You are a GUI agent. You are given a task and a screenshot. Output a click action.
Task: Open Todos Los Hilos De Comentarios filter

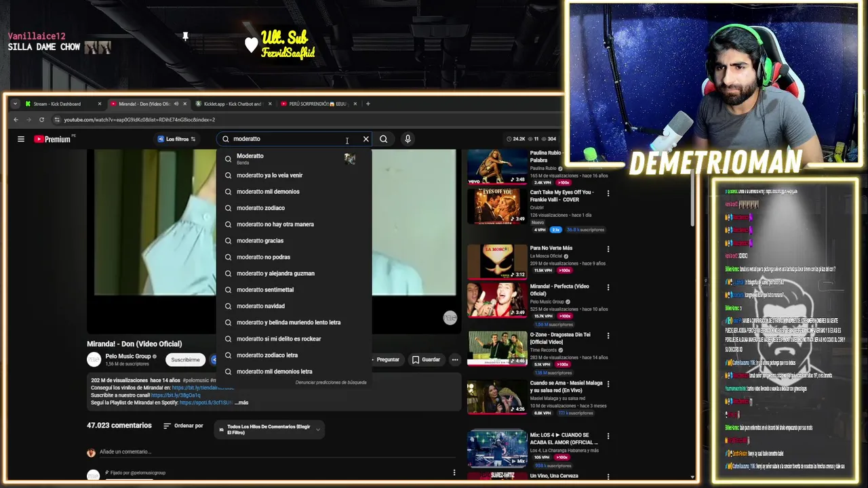tap(269, 430)
